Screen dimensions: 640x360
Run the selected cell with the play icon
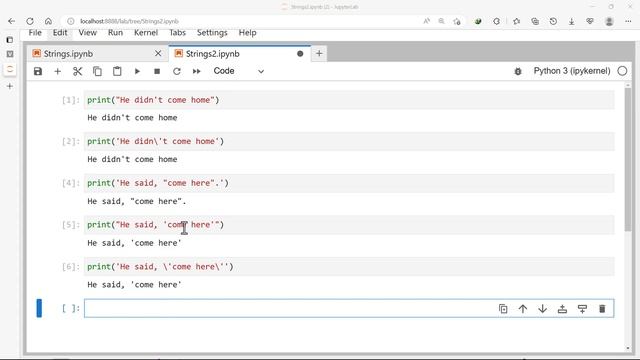click(x=137, y=71)
